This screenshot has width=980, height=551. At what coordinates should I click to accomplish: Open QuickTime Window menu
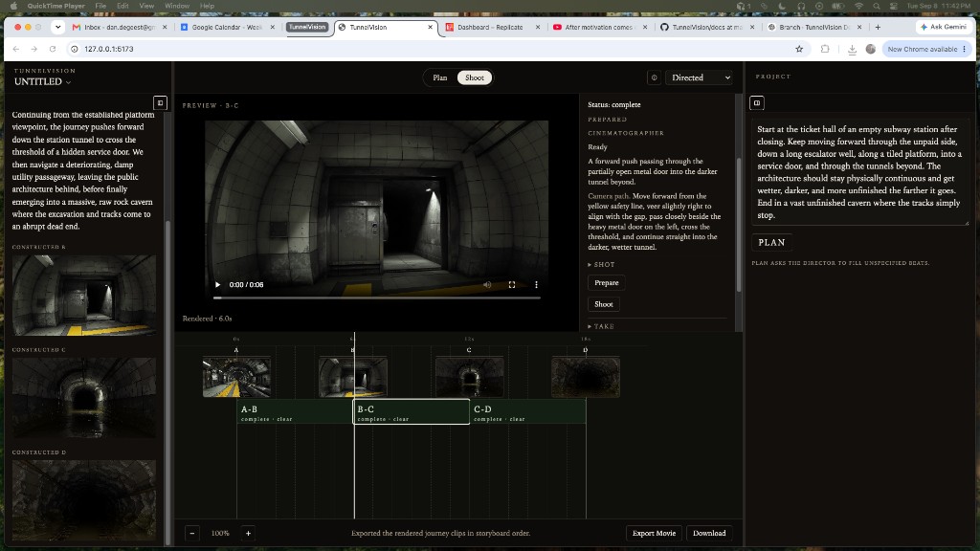pyautogui.click(x=177, y=6)
